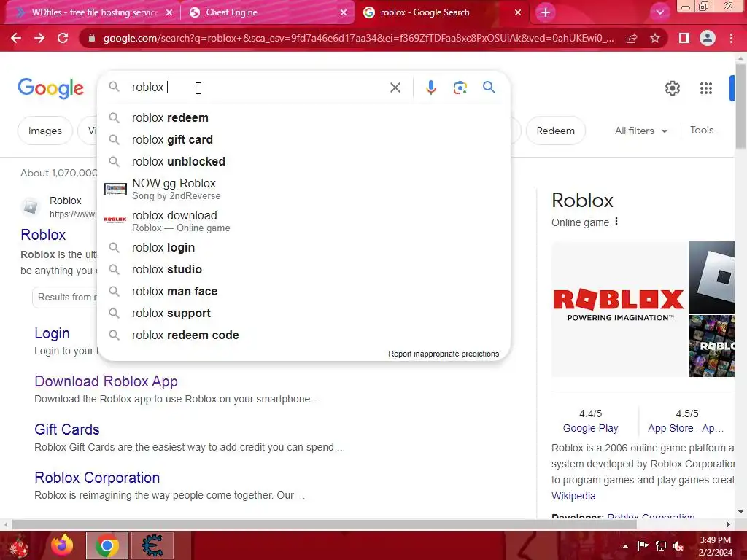Click the vertical page scrollbar thumb

pyautogui.click(x=740, y=105)
